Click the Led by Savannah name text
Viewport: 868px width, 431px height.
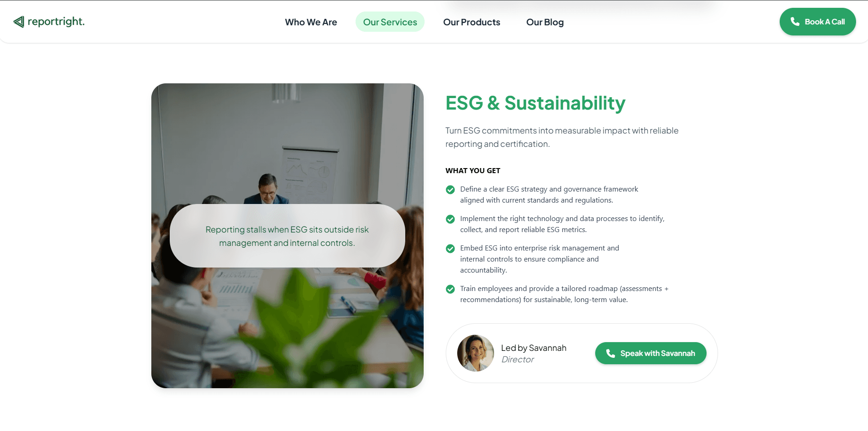click(534, 348)
